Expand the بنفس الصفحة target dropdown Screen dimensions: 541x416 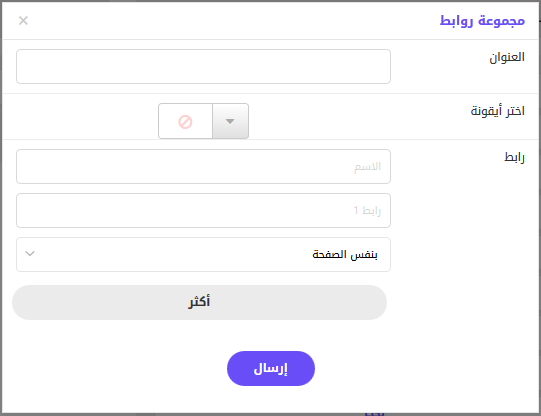click(203, 254)
